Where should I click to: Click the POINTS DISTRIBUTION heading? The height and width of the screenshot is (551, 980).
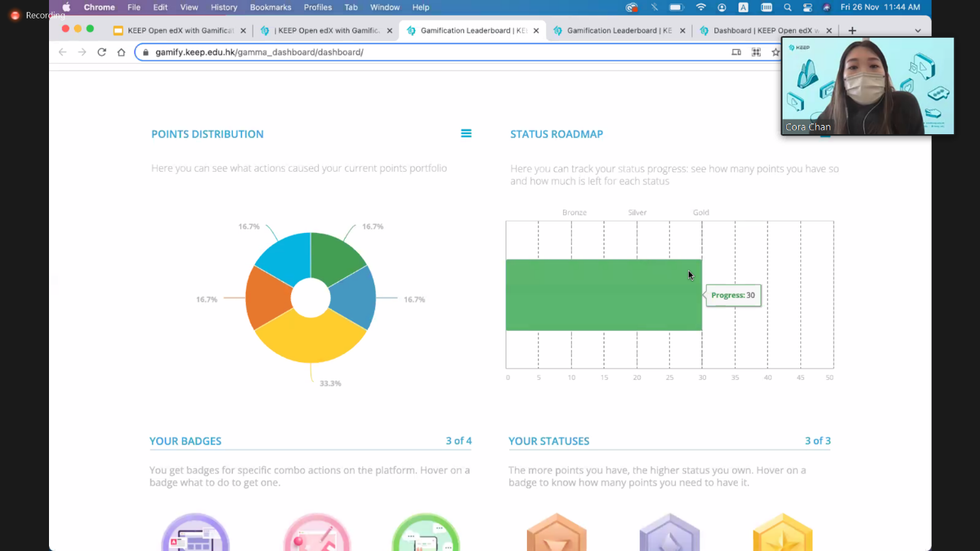[x=207, y=134]
